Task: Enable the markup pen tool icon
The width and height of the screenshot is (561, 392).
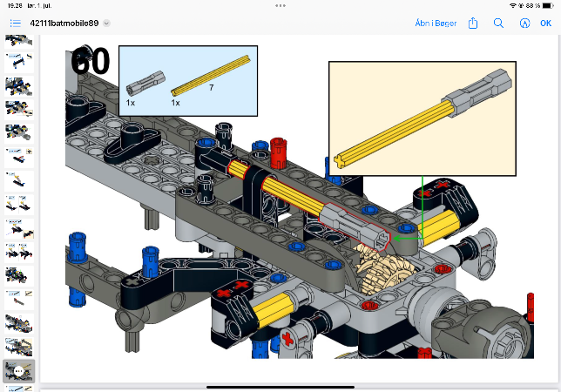Action: pos(522,23)
